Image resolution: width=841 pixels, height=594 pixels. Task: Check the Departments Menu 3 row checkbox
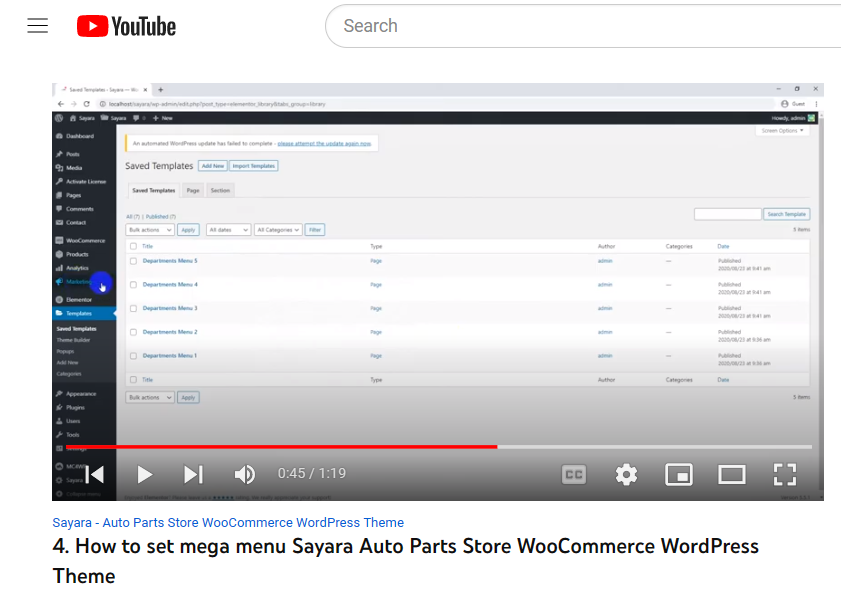coord(134,309)
